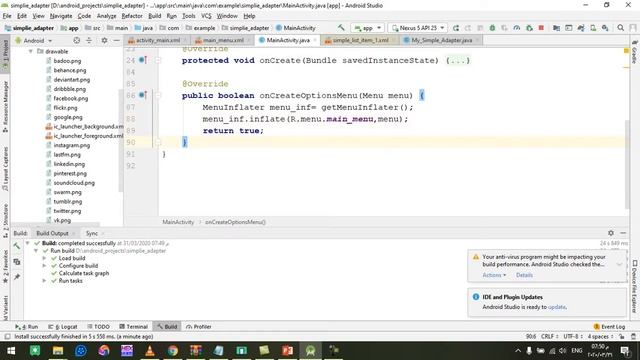Open the Event Log button
The height and width of the screenshot is (360, 640).
point(609,327)
